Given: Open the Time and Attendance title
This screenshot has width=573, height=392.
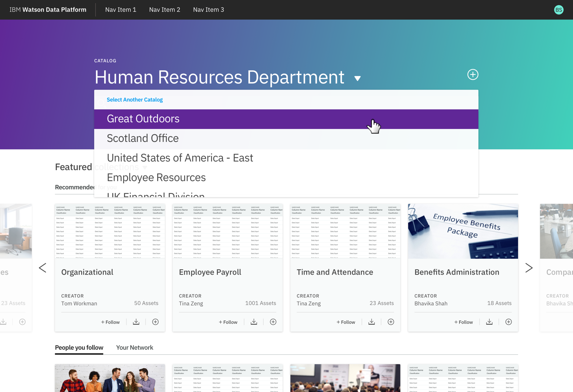Looking at the screenshot, I should pyautogui.click(x=335, y=272).
